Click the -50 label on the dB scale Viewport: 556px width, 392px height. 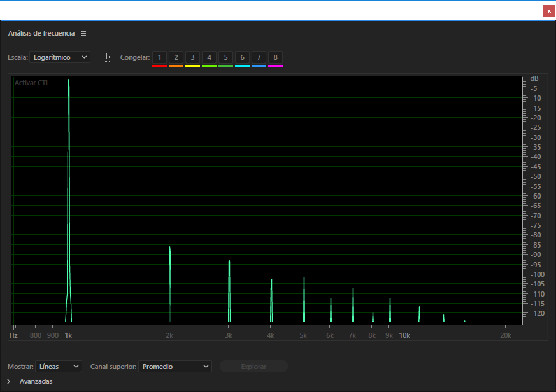536,176
